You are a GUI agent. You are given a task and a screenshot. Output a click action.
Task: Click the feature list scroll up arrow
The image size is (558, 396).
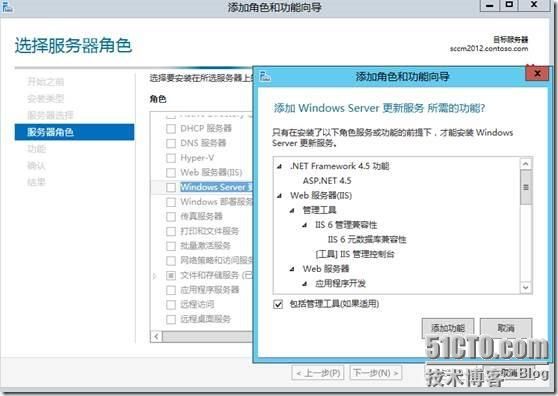pos(526,164)
